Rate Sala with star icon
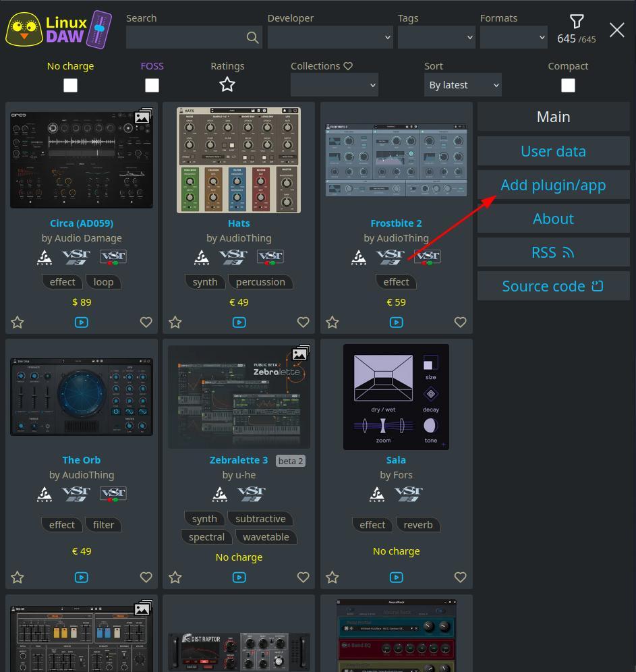This screenshot has width=636, height=672. click(333, 578)
